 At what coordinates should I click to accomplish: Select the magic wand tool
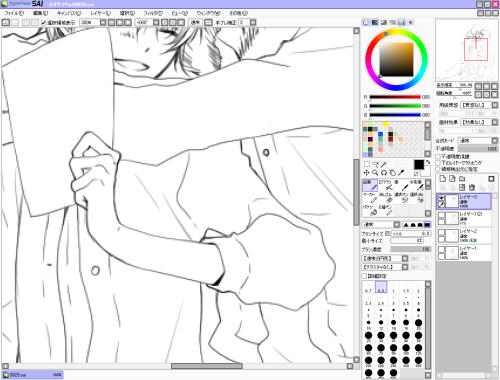[384, 164]
